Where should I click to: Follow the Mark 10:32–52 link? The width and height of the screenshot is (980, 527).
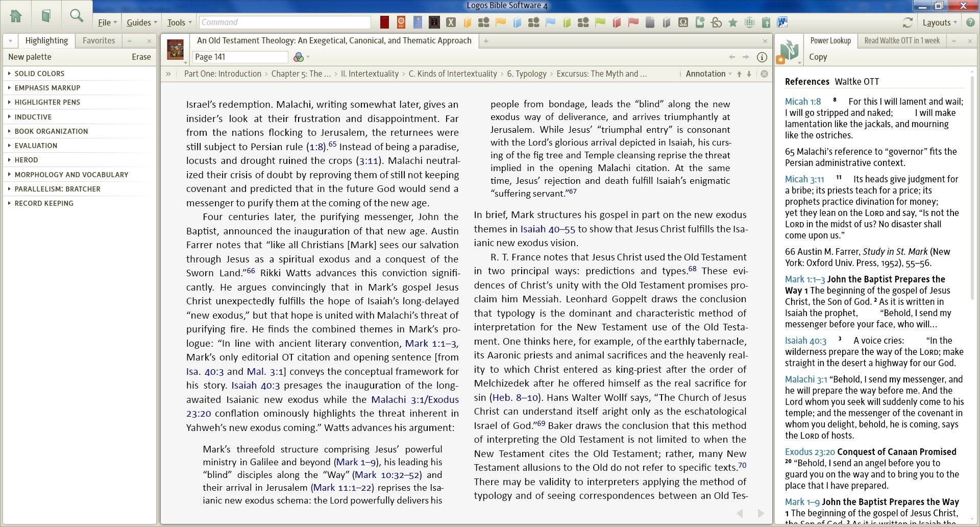[x=387, y=475]
